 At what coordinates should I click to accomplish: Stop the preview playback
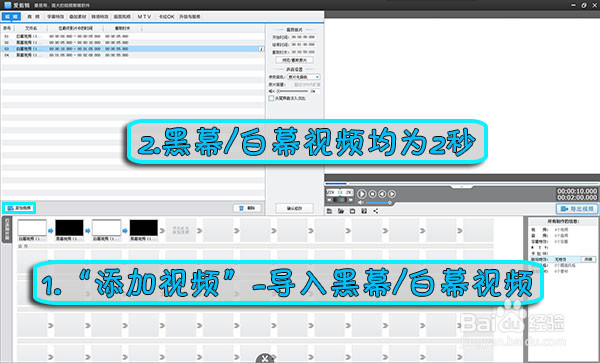[x=373, y=194]
